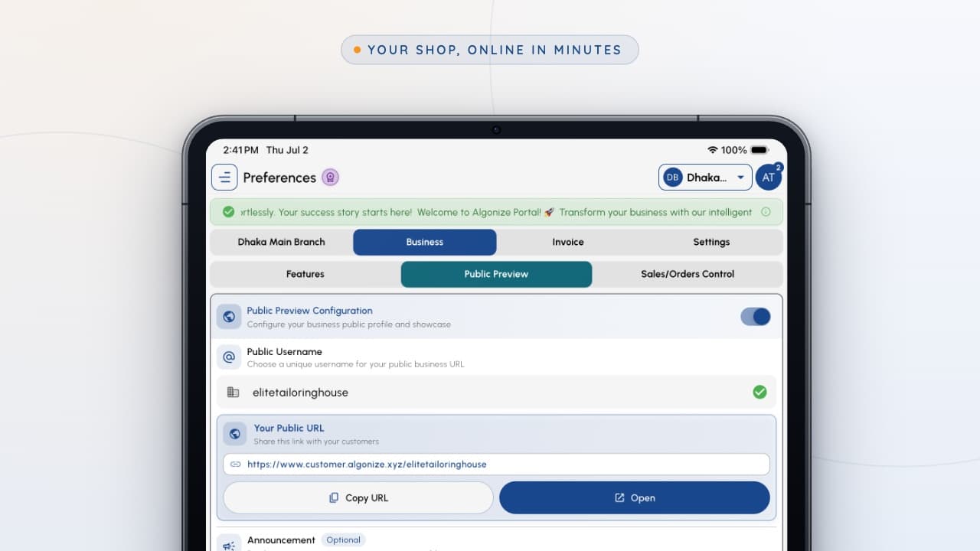Click the @ icon next to Public Username
The width and height of the screenshot is (980, 551).
click(x=229, y=357)
